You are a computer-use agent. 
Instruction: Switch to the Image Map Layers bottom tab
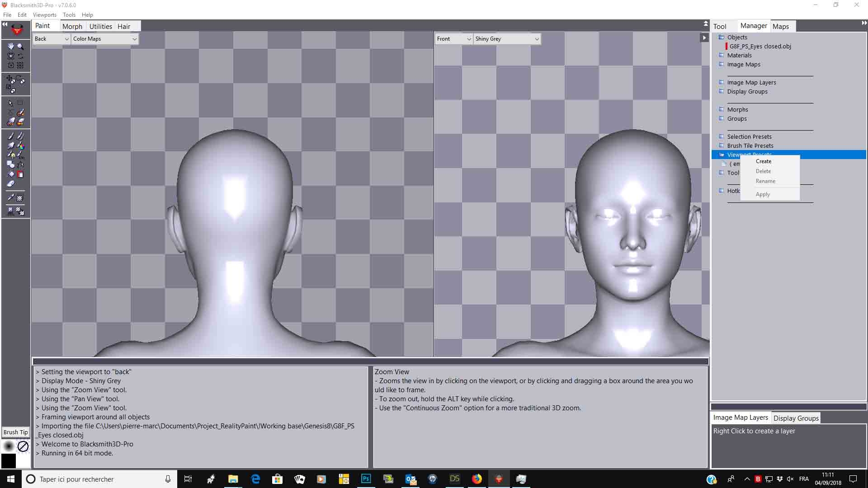741,418
